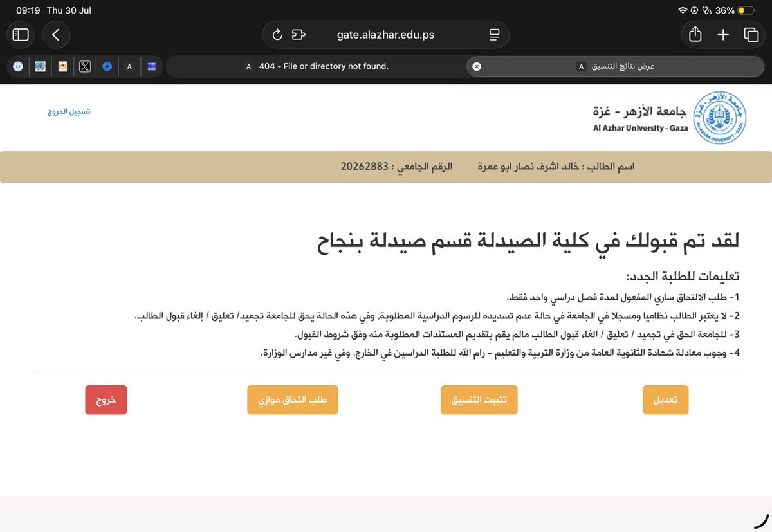Click the تعليمات للطلبة الجدد heading

tap(683, 276)
